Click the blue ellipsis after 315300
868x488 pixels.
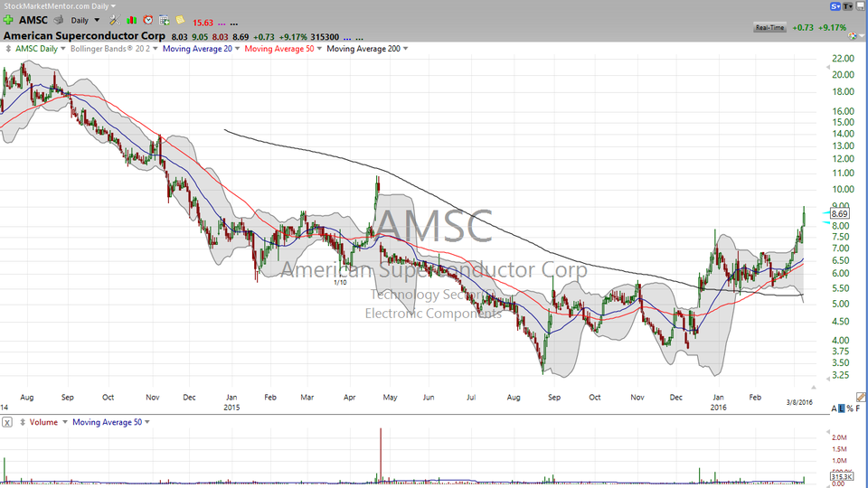click(347, 39)
